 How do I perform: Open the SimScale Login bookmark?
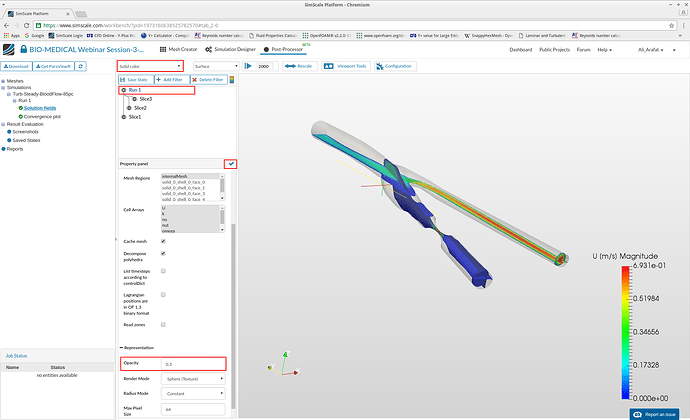pyautogui.click(x=66, y=36)
